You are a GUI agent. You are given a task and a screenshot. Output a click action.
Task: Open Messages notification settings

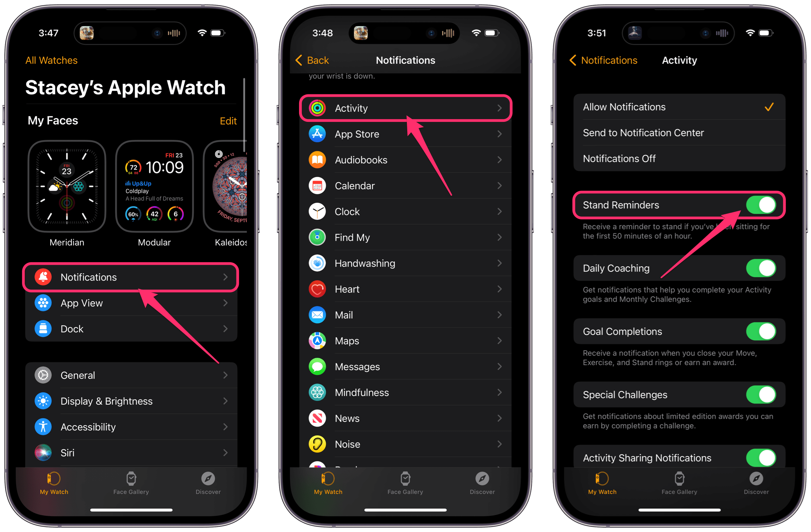[x=406, y=367]
